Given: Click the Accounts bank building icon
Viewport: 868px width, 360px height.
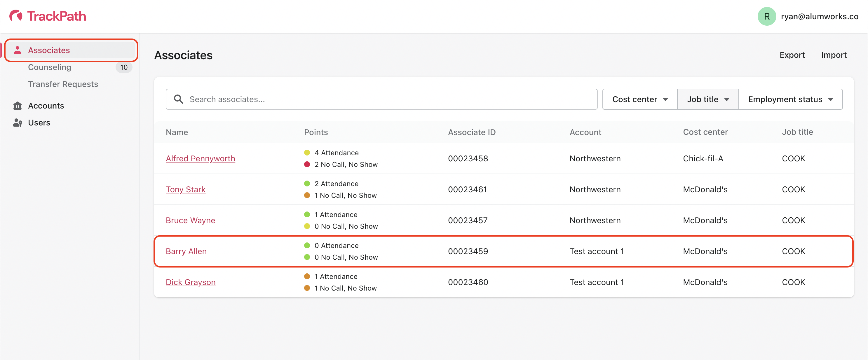Looking at the screenshot, I should pos(18,106).
